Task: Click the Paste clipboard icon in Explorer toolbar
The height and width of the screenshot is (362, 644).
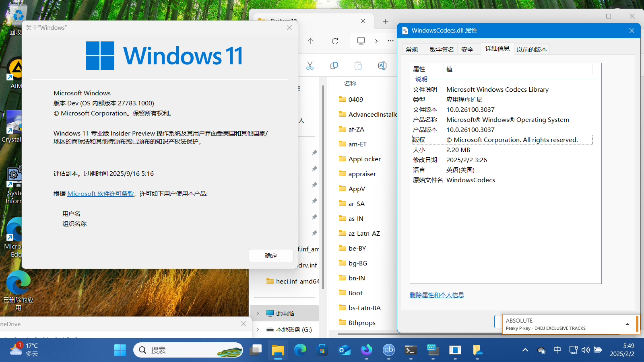Action: coord(358,66)
